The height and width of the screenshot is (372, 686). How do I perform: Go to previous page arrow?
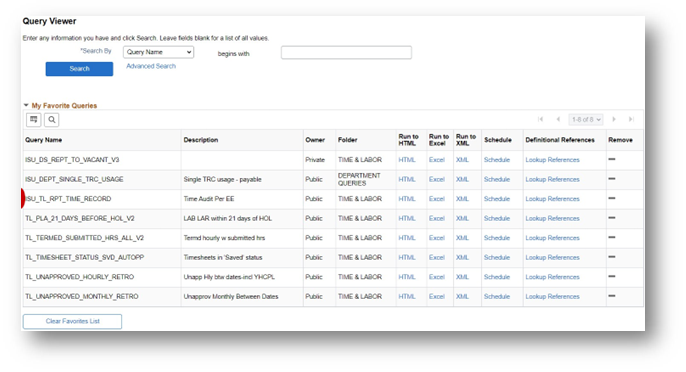point(558,119)
